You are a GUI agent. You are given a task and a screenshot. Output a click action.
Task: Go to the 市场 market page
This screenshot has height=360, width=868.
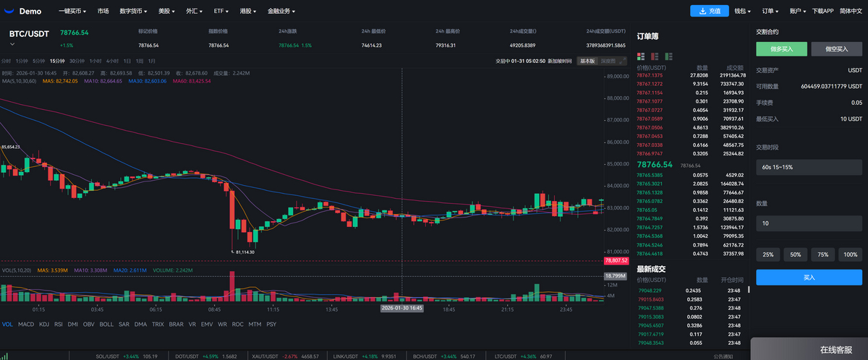point(103,12)
